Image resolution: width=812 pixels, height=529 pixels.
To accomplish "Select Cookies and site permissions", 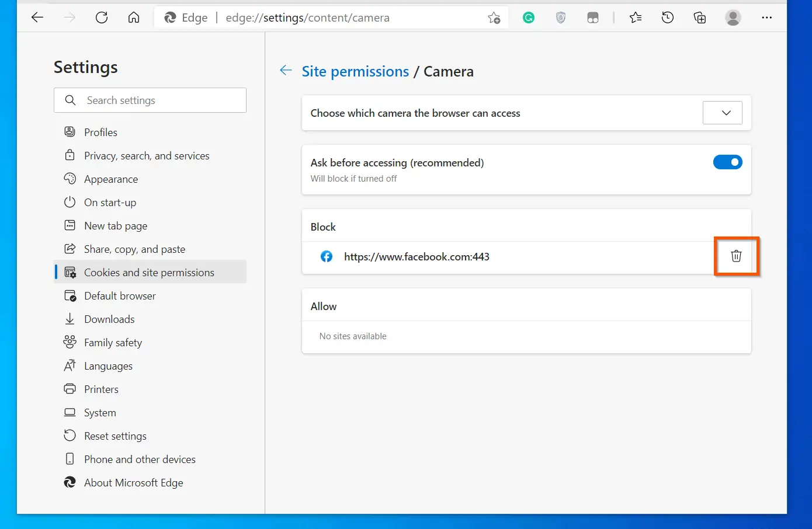I will [x=150, y=272].
